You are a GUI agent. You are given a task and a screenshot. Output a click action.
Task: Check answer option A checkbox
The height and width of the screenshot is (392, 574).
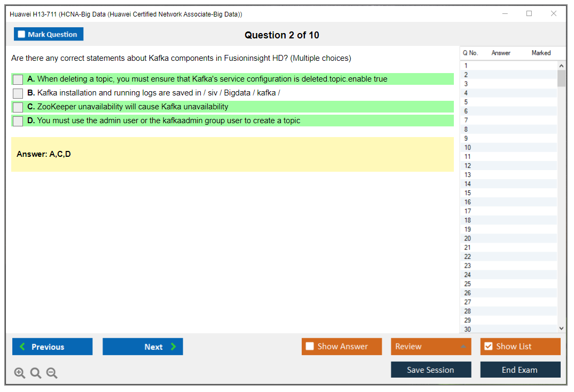(x=18, y=79)
